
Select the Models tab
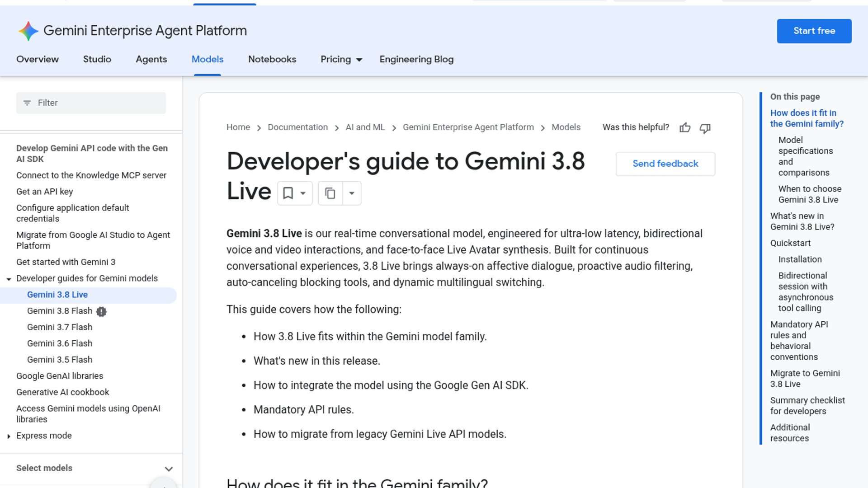pyautogui.click(x=208, y=59)
